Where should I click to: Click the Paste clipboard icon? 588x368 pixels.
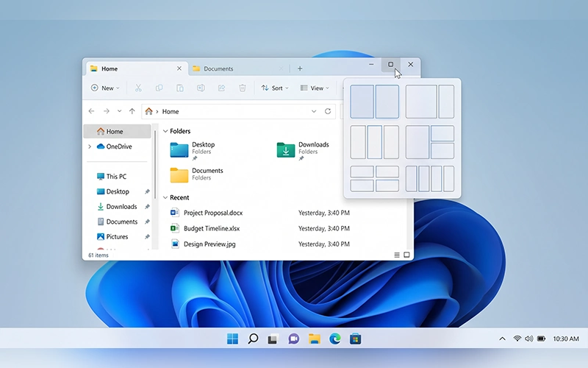pos(180,88)
